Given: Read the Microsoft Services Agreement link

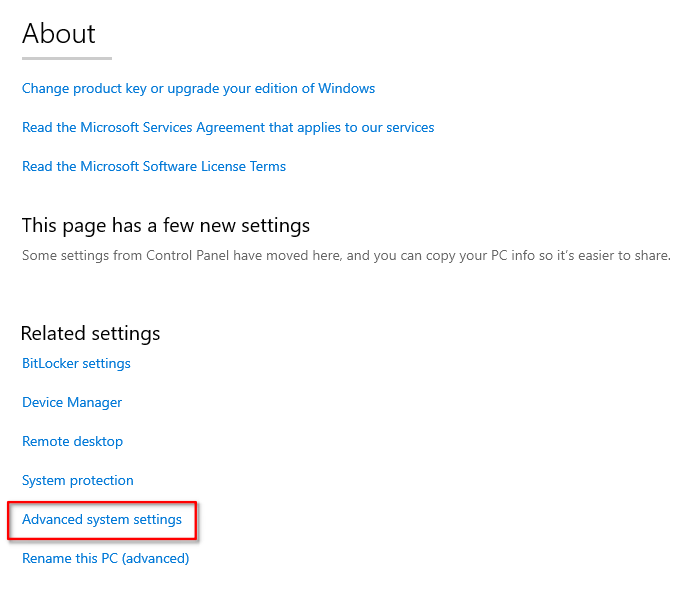Looking at the screenshot, I should [x=228, y=128].
